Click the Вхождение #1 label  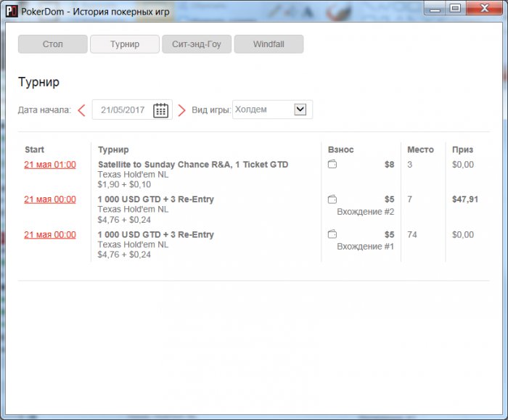coord(366,247)
